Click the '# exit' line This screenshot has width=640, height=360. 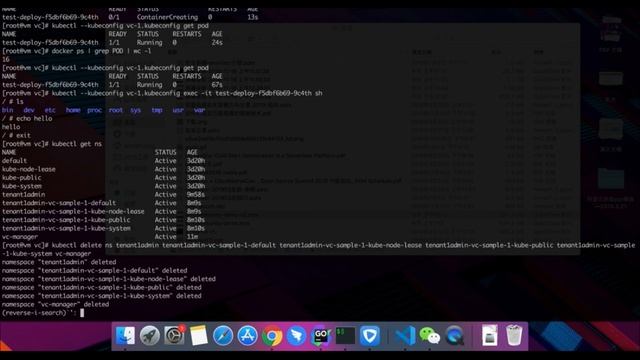tap(16, 136)
